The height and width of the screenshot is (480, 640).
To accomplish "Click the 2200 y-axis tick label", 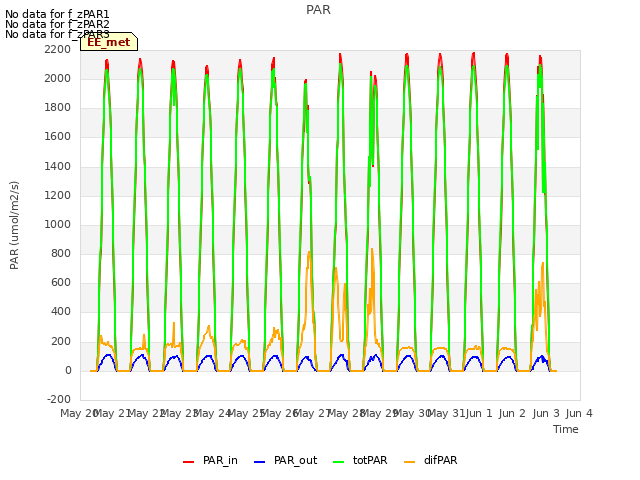I will pyautogui.click(x=58, y=49).
